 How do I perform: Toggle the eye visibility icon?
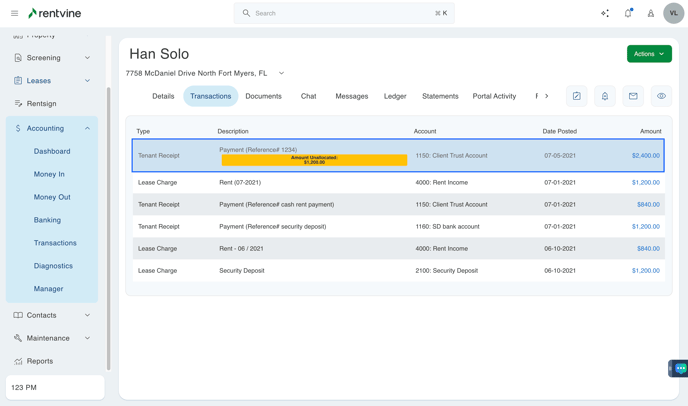[x=661, y=96]
